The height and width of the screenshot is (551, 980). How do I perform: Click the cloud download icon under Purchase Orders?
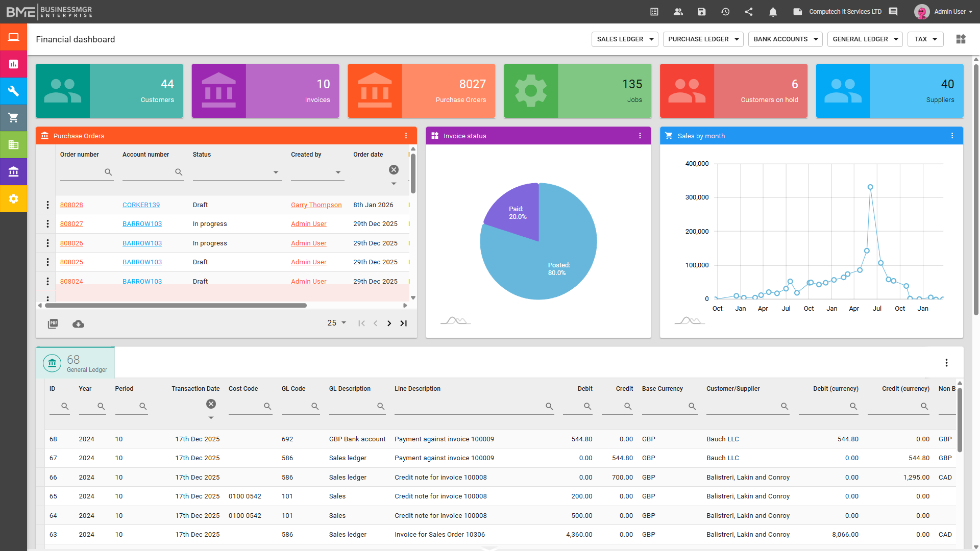(x=78, y=324)
